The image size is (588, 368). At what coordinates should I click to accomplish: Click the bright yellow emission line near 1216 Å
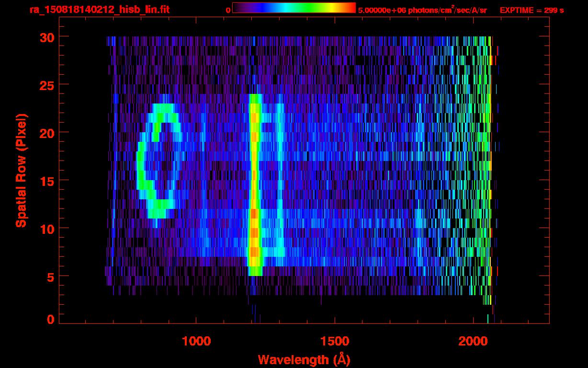point(255,185)
